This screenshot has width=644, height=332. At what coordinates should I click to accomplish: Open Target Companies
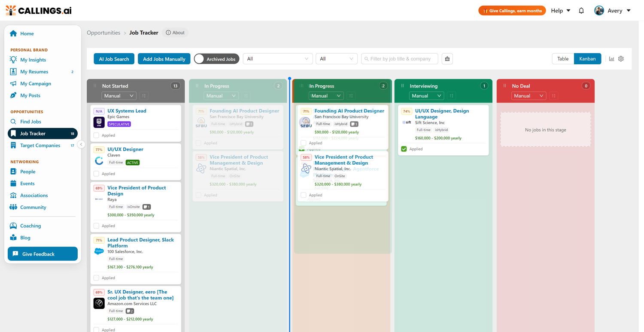(x=40, y=145)
